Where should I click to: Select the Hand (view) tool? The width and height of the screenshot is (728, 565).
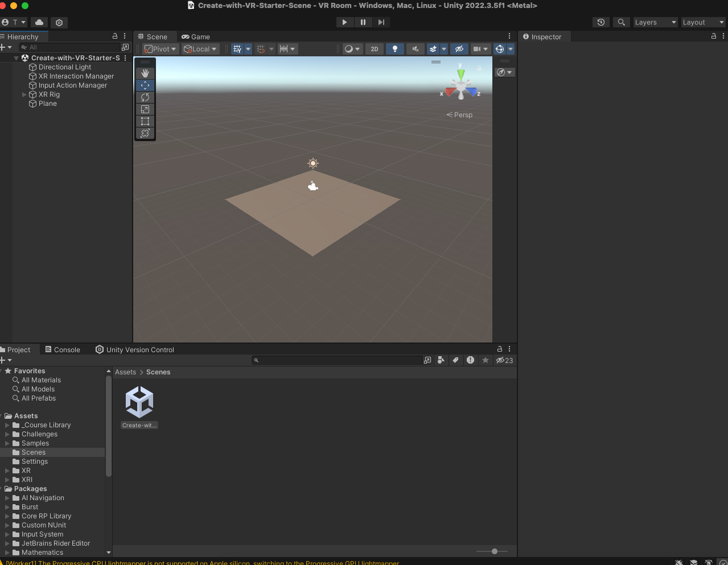[x=145, y=73]
